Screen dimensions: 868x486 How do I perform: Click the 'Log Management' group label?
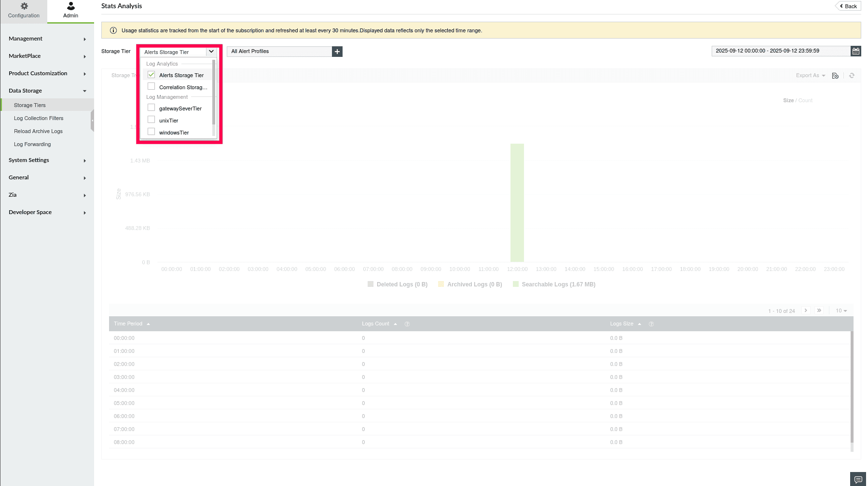[x=167, y=97]
